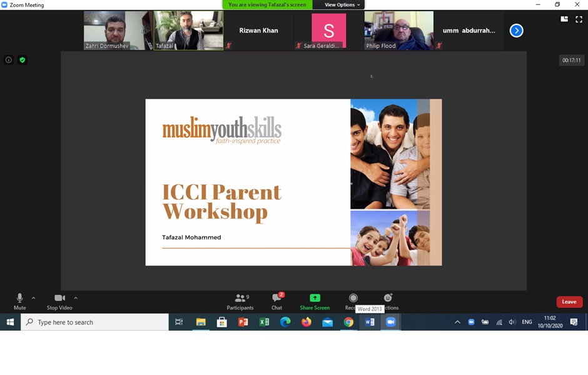Select Philip Flood's video thumbnail
The width and height of the screenshot is (588, 375).
(x=399, y=30)
